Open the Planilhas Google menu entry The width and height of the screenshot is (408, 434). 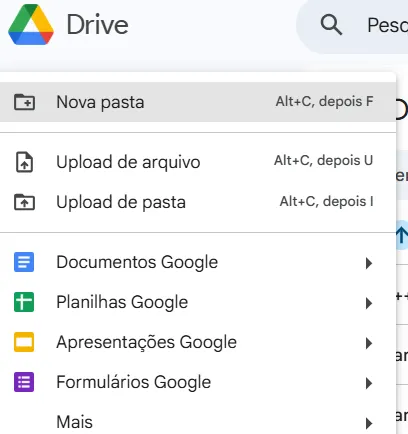[x=198, y=302]
